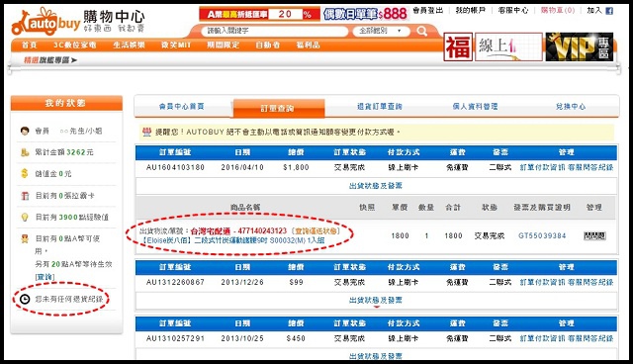Click 客服問答紀錄 for order AU1310257291
Viewport: 633px width, 364px height.
[x=590, y=338]
